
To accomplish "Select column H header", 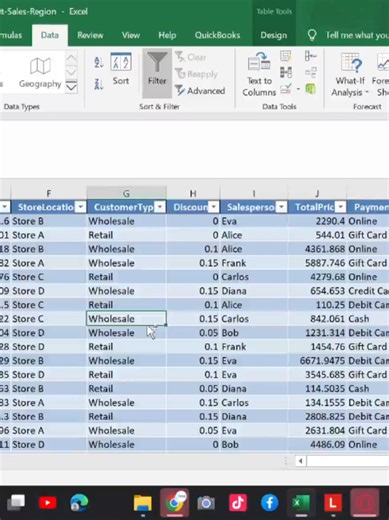I will point(193,193).
